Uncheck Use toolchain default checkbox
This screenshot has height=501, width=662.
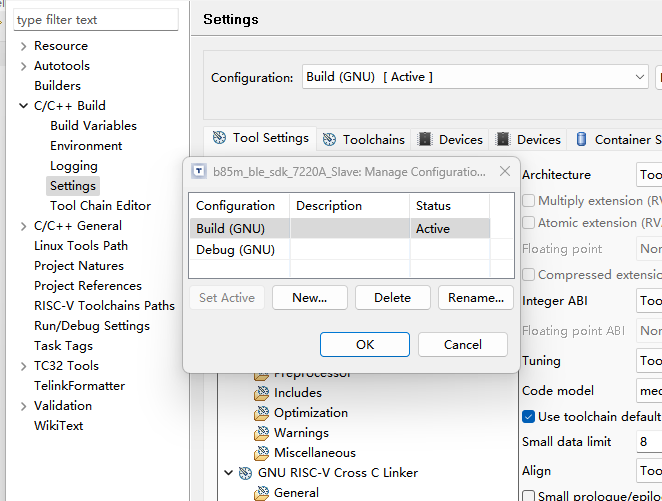pyautogui.click(x=528, y=417)
